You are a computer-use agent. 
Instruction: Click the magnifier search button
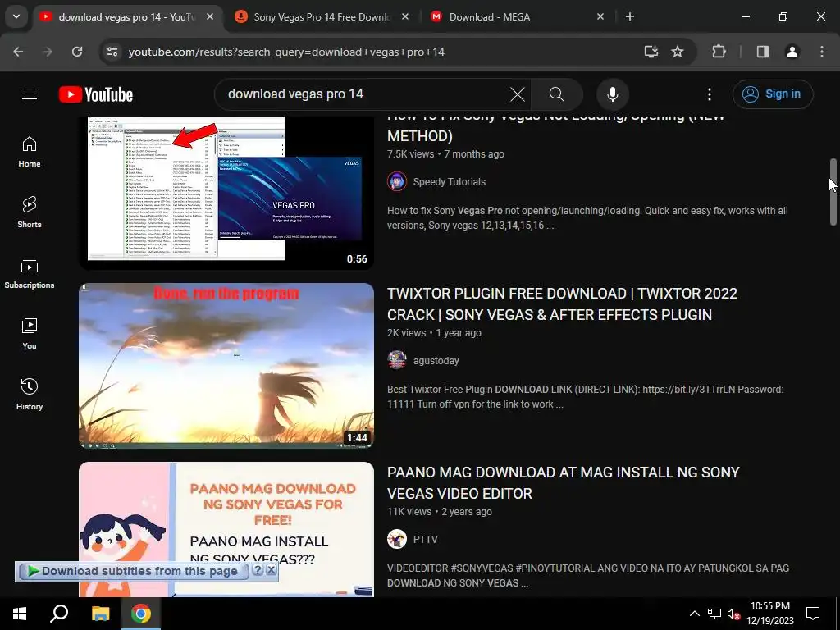tap(557, 94)
